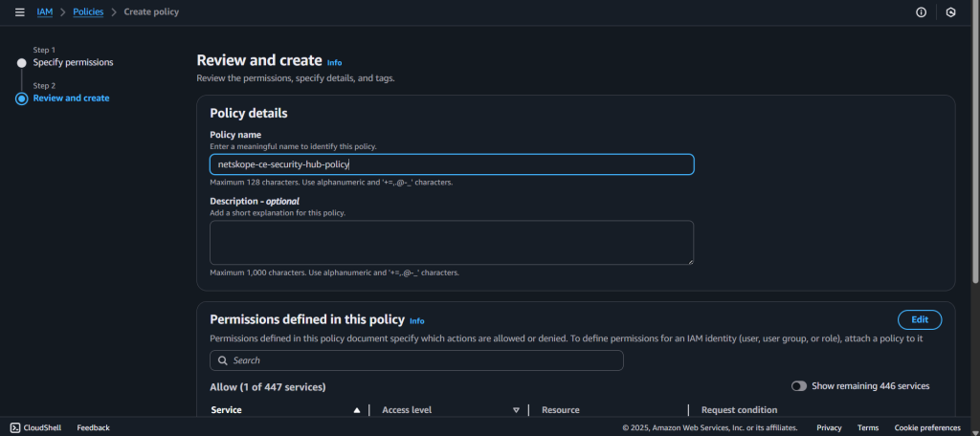Viewport: 980px width, 436px height.
Task: Click the Edit permissions button
Action: tap(920, 319)
